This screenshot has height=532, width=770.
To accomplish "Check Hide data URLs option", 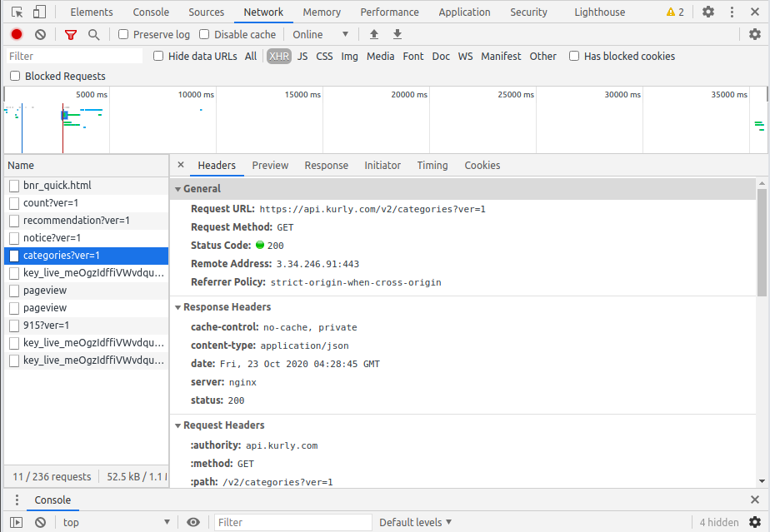I will click(158, 56).
